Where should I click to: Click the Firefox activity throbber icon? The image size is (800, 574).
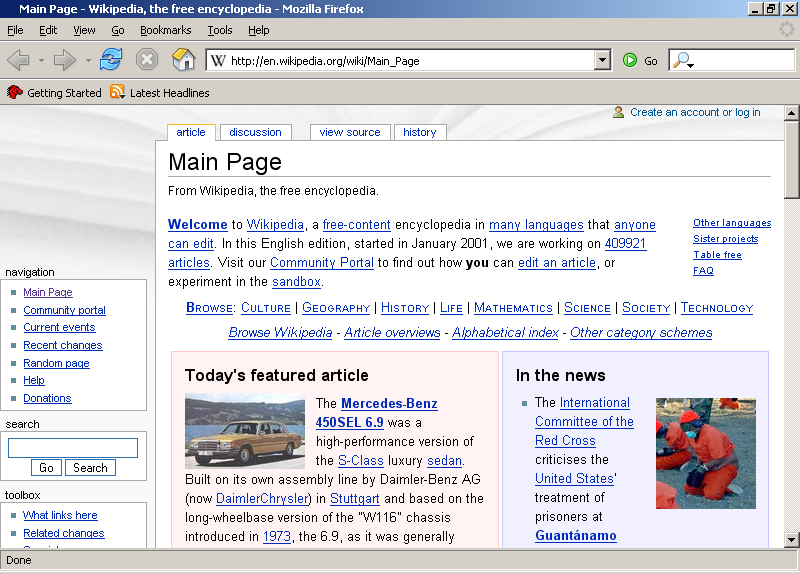(x=787, y=29)
